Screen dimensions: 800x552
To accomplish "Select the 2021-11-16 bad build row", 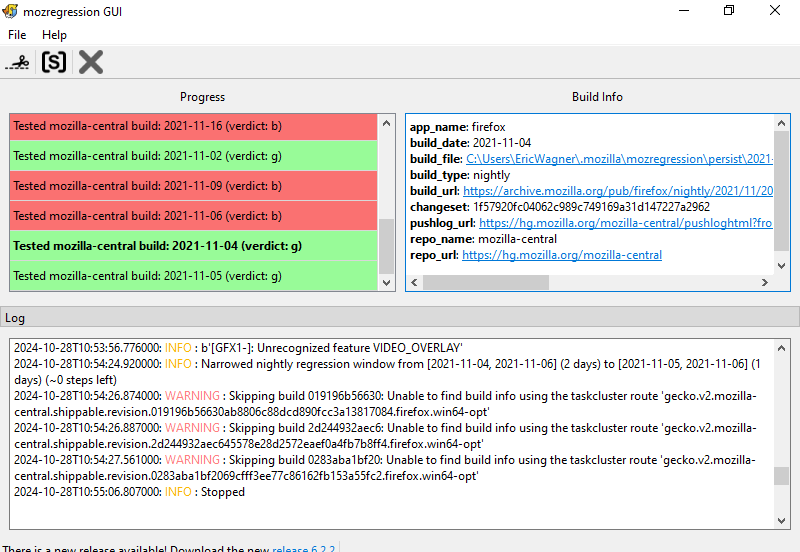I will 193,126.
